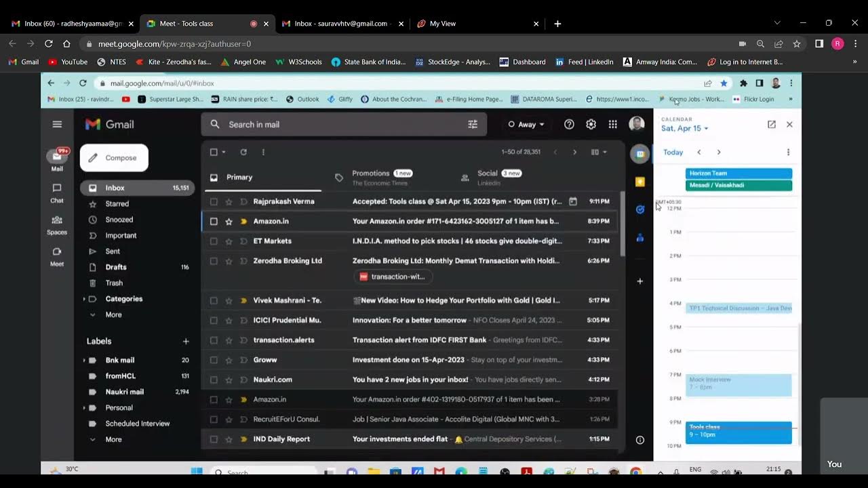Go to older page of emails
The width and height of the screenshot is (868, 488).
[574, 152]
